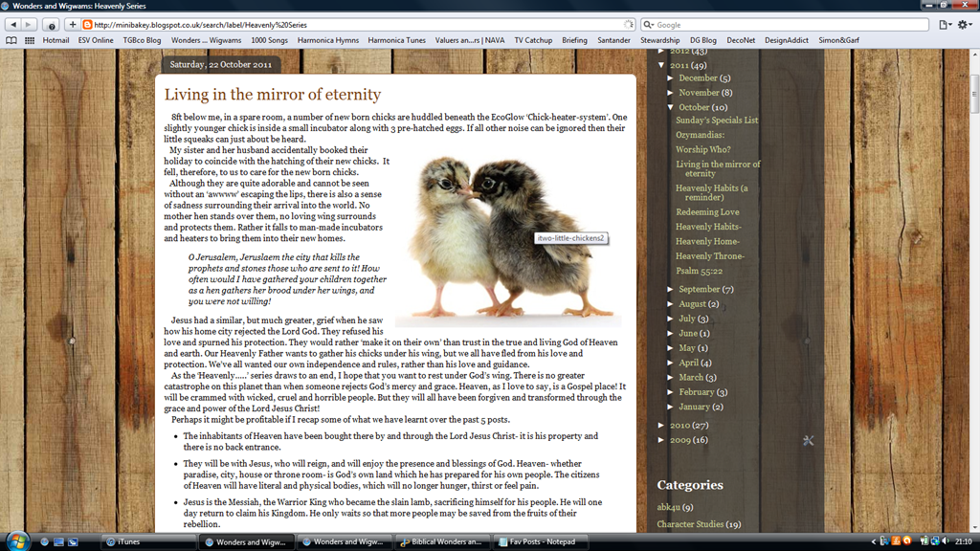Image resolution: width=980 pixels, height=551 pixels.
Task: Open the Living in the mirror of eternity title
Action: 273,95
